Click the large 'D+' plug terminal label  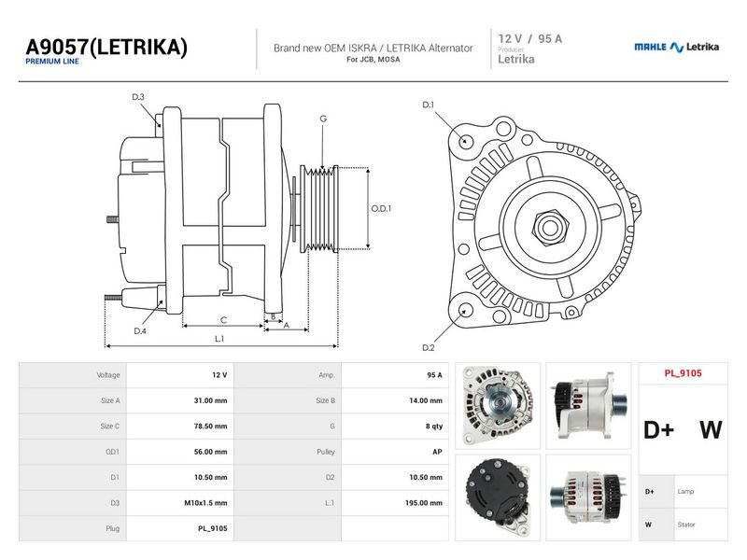click(659, 429)
